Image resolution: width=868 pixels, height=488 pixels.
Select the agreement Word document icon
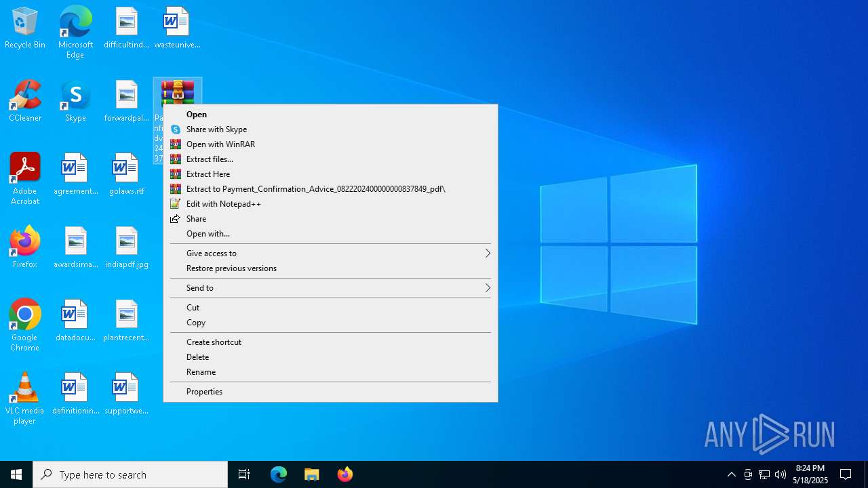click(x=75, y=174)
